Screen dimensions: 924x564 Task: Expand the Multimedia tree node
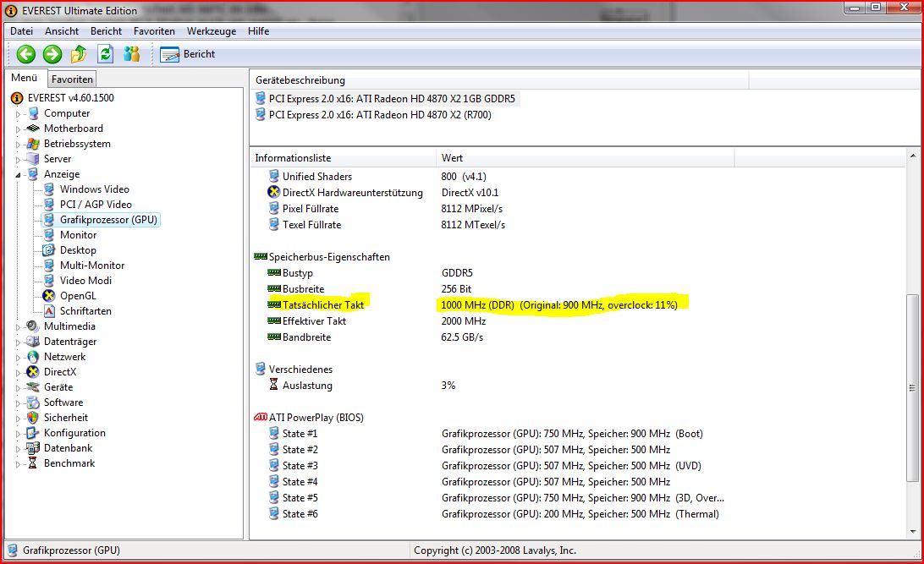18,326
